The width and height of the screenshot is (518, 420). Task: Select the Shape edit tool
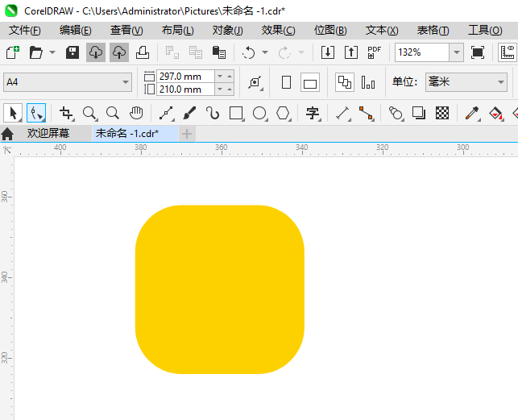pos(36,113)
